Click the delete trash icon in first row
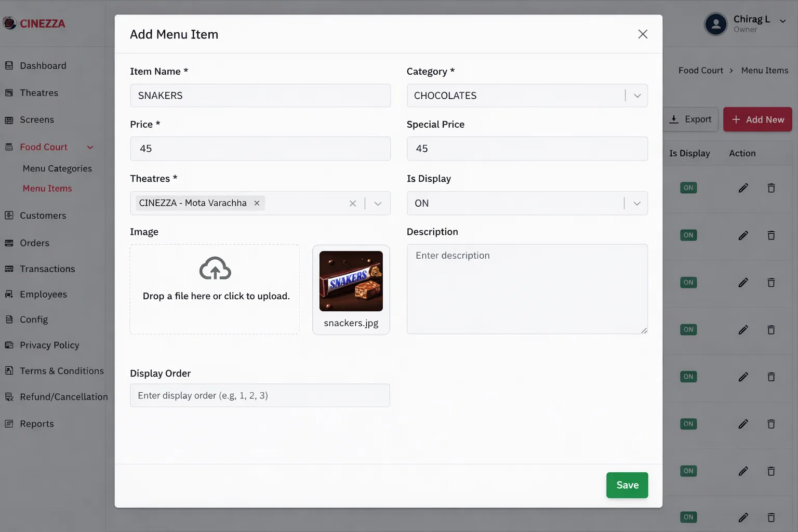The image size is (798, 532). 772,188
